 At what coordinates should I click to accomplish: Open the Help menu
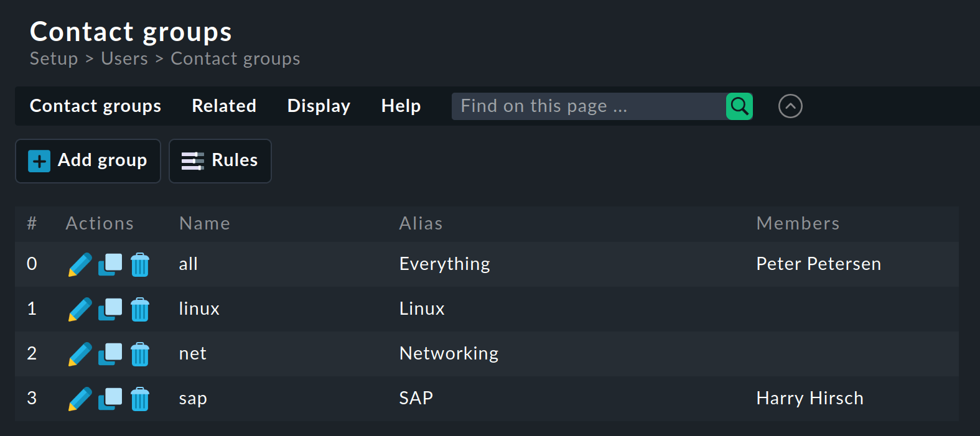click(x=401, y=106)
